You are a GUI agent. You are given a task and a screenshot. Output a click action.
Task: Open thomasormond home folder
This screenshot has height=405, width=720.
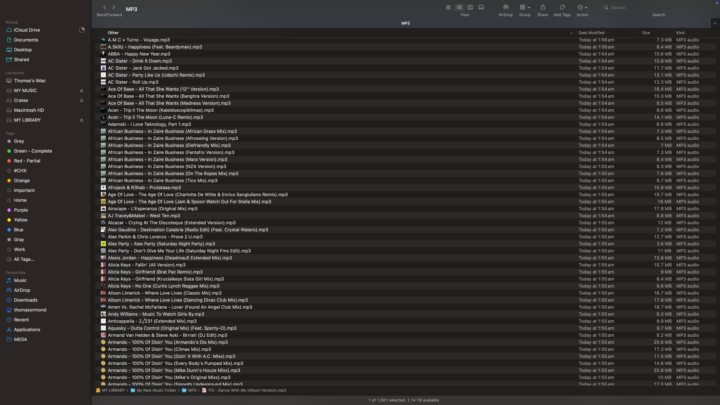[30, 310]
